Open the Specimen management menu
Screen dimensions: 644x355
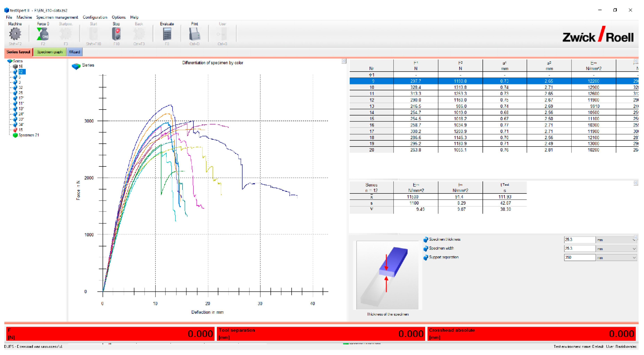[x=57, y=17]
